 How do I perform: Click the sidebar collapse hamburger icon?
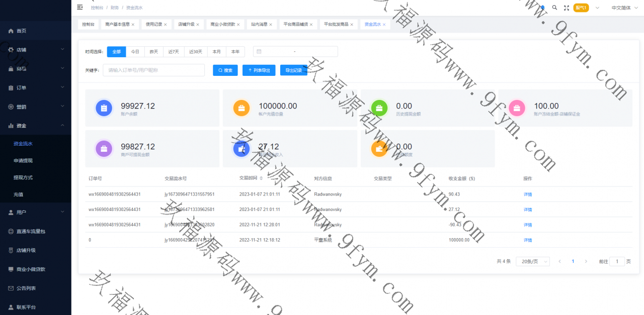80,7
